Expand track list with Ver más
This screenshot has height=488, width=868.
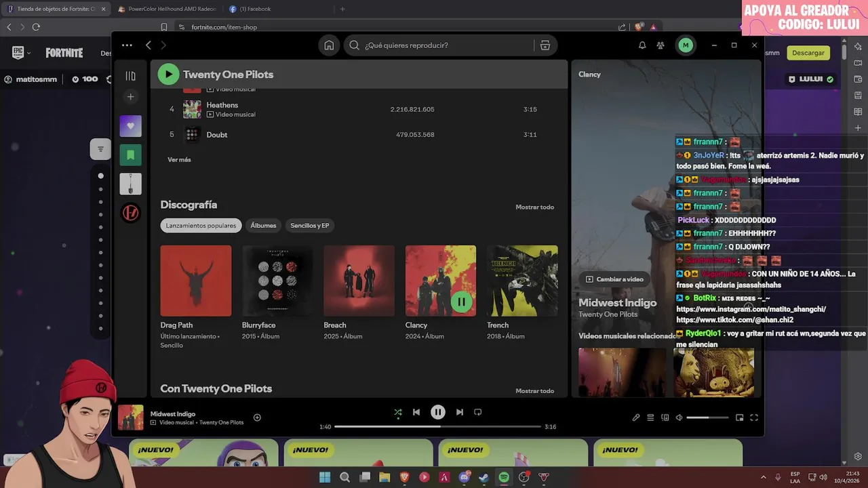(179, 160)
